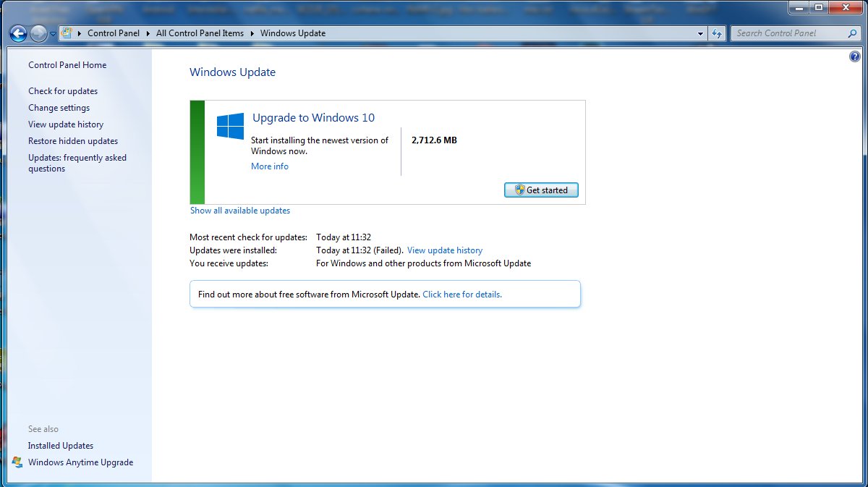Viewport: 868px width, 487px height.
Task: Select Control Panel breadcrumb
Action: tap(114, 33)
